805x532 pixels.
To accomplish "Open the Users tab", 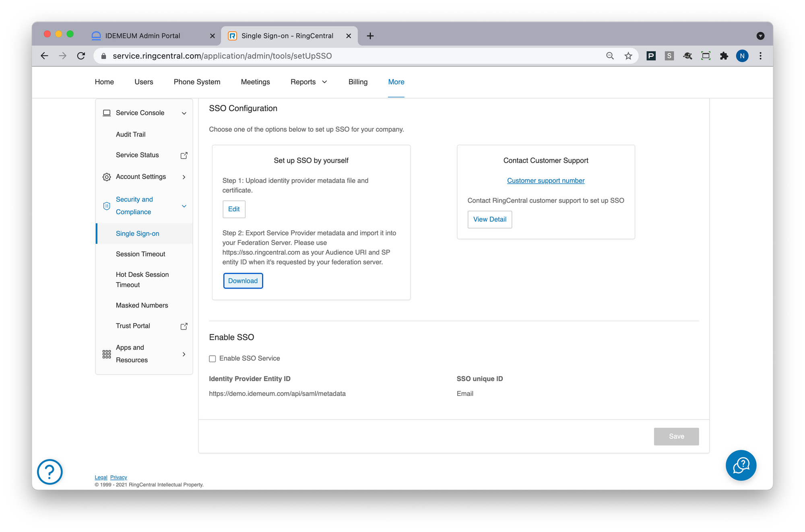I will click(x=144, y=82).
